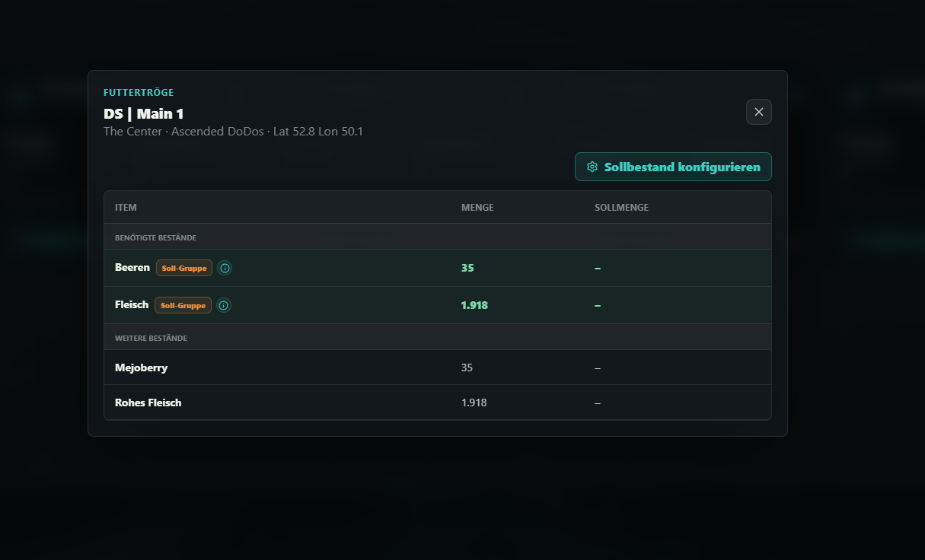Click the Futtertröge heading label

point(139,93)
